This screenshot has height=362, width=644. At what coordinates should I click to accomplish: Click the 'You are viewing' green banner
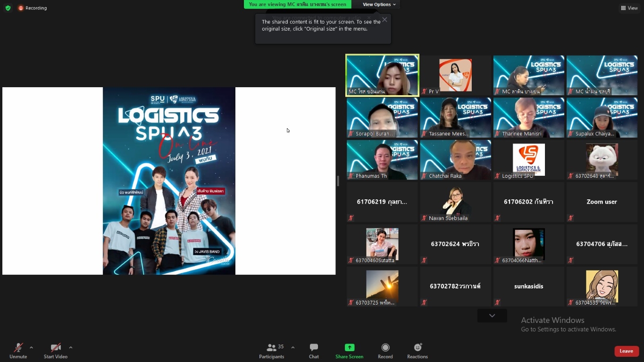tap(297, 4)
